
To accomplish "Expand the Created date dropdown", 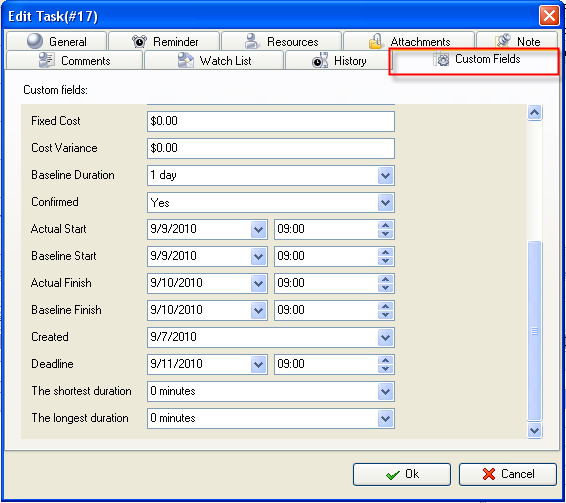I will click(x=386, y=337).
